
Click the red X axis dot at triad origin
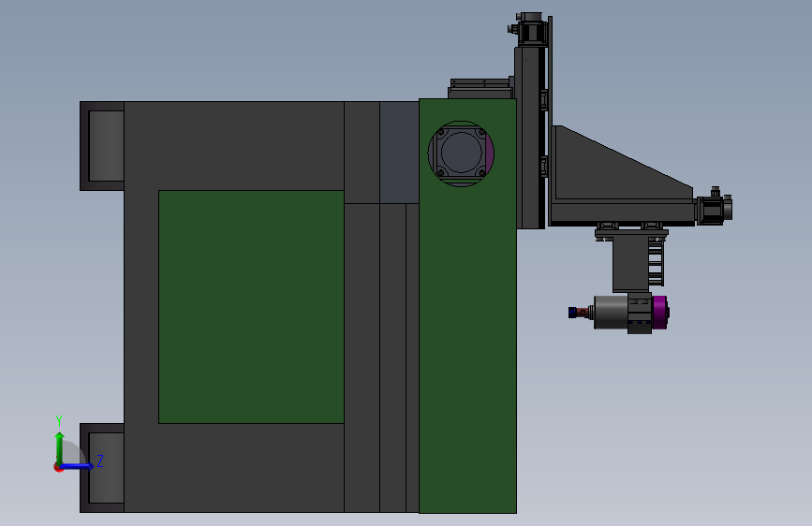(58, 468)
